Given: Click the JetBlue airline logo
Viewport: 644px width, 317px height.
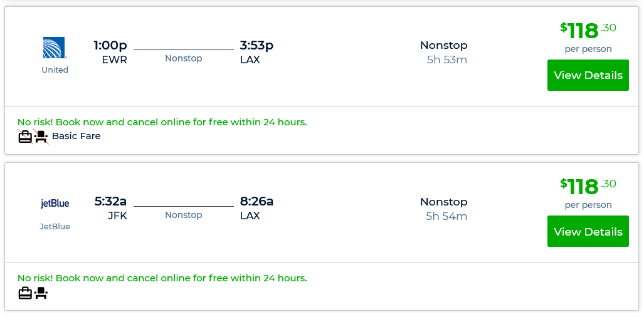Looking at the screenshot, I should pos(55,204).
